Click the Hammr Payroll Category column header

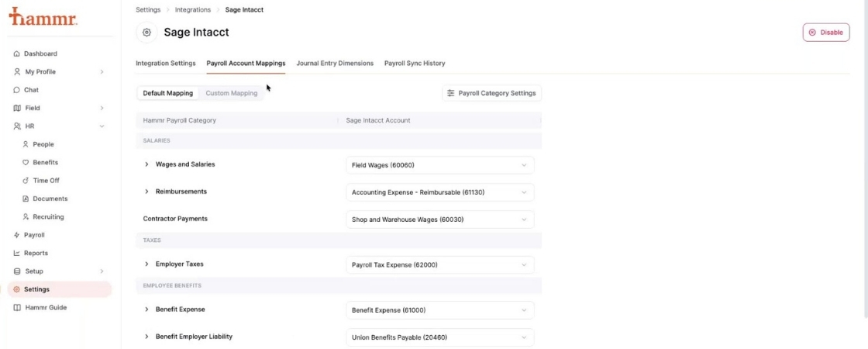[x=179, y=120]
